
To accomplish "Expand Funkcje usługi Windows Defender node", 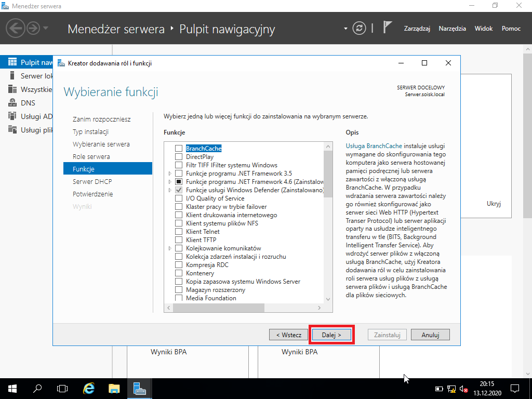I will [170, 190].
